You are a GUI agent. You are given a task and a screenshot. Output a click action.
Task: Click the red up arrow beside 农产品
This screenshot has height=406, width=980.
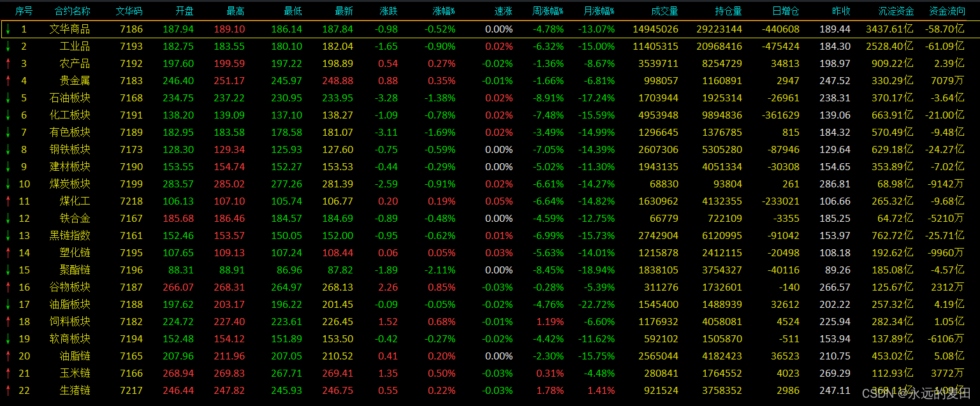(x=8, y=63)
